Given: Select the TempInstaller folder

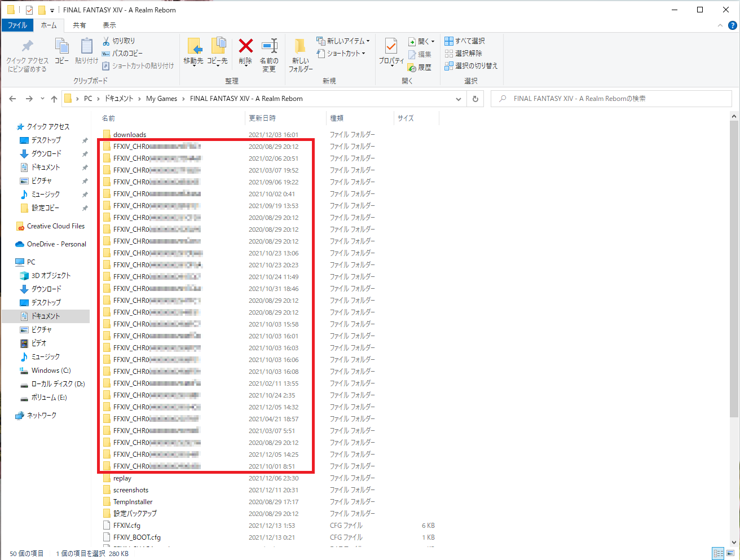Looking at the screenshot, I should (x=133, y=502).
